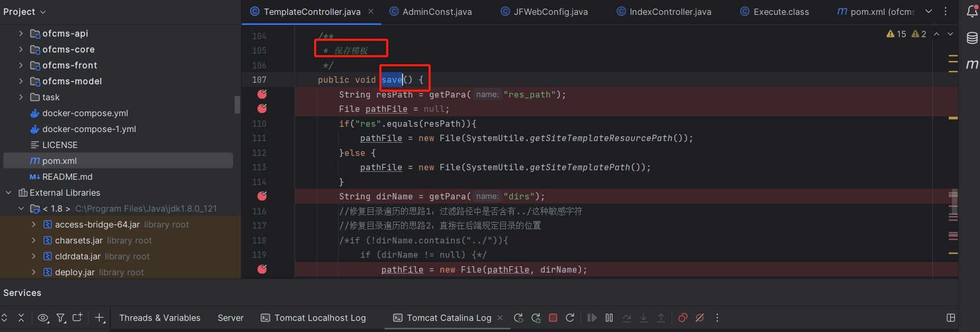Open the Notifications bell icon
980x332 pixels.
[972, 11]
